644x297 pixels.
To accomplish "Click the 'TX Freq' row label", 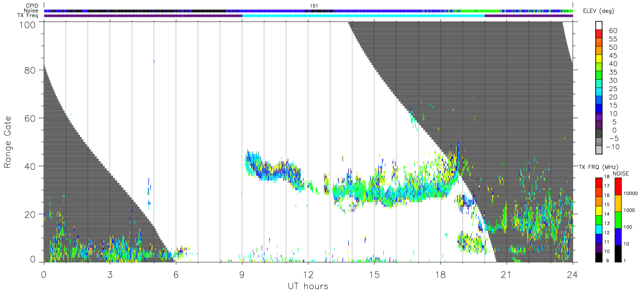I will 28,16.
